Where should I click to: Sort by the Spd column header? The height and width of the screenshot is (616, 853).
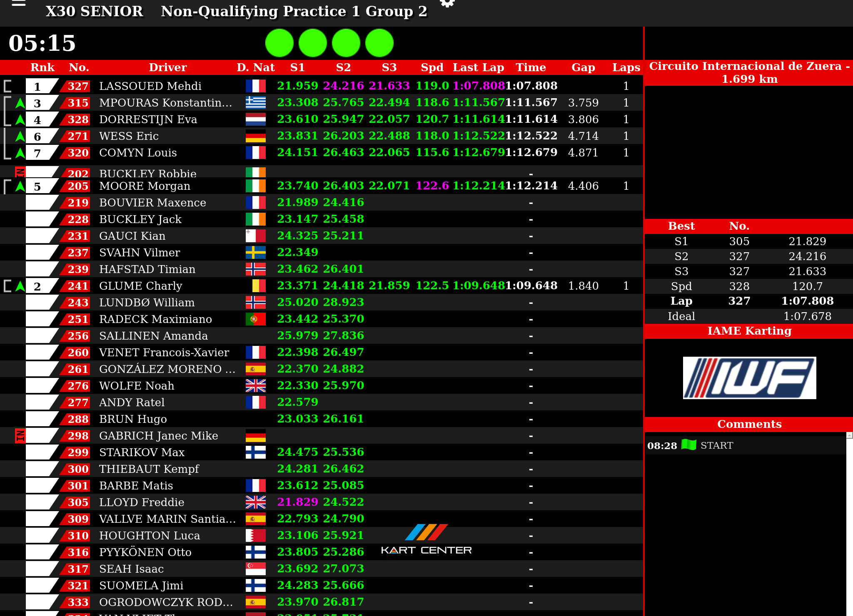click(432, 67)
